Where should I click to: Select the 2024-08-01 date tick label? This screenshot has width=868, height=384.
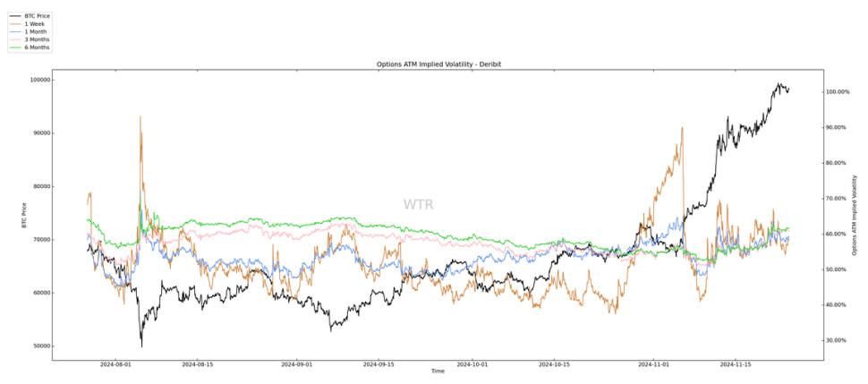click(115, 364)
